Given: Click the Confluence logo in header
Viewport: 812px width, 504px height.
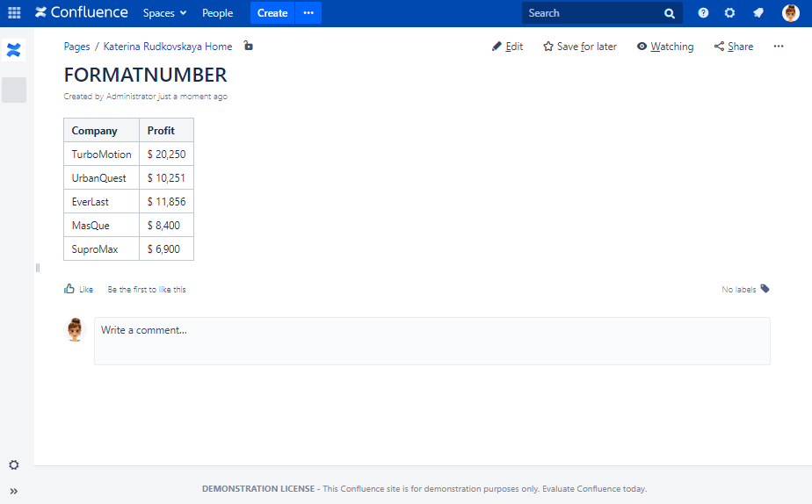Looking at the screenshot, I should tap(82, 13).
